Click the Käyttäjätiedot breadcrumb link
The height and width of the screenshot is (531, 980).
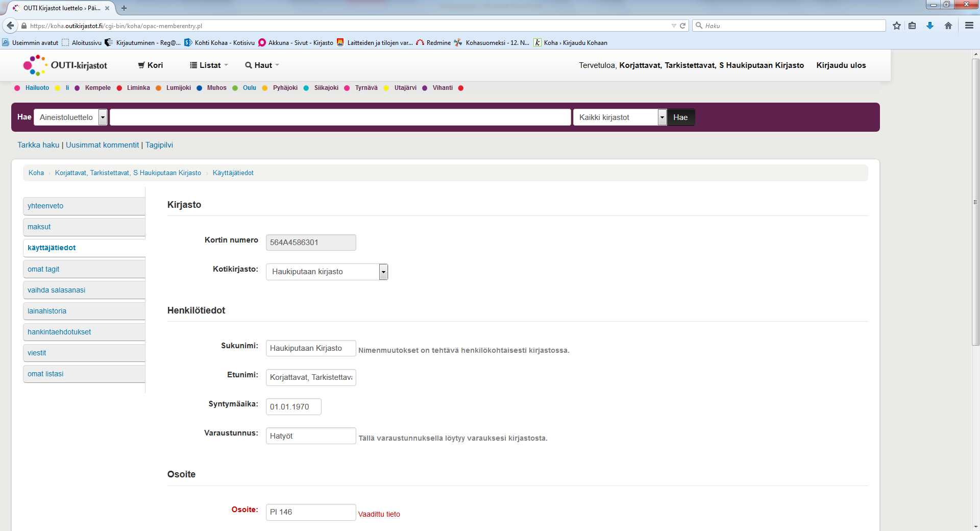point(233,173)
